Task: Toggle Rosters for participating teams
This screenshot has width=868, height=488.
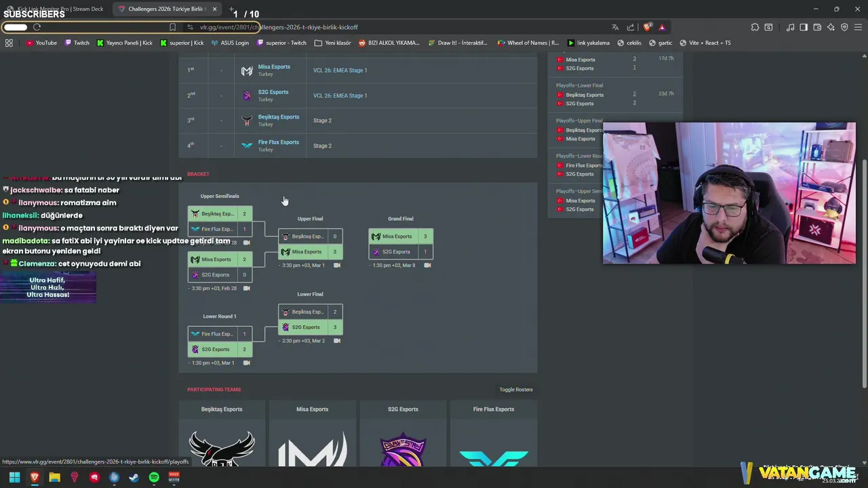Action: (515, 390)
